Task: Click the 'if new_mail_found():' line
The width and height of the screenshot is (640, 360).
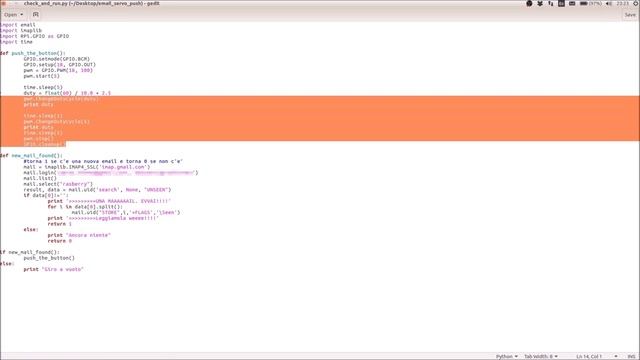Action: [x=30, y=253]
